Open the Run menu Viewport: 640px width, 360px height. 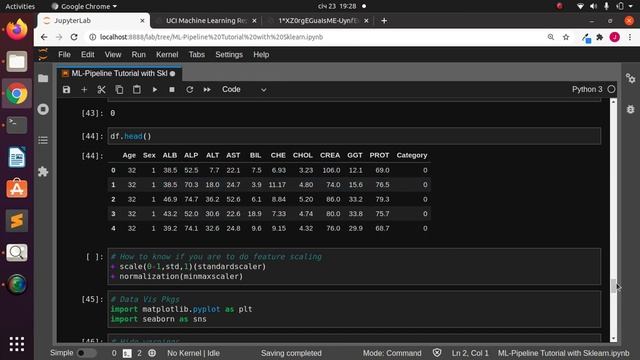(x=138, y=55)
